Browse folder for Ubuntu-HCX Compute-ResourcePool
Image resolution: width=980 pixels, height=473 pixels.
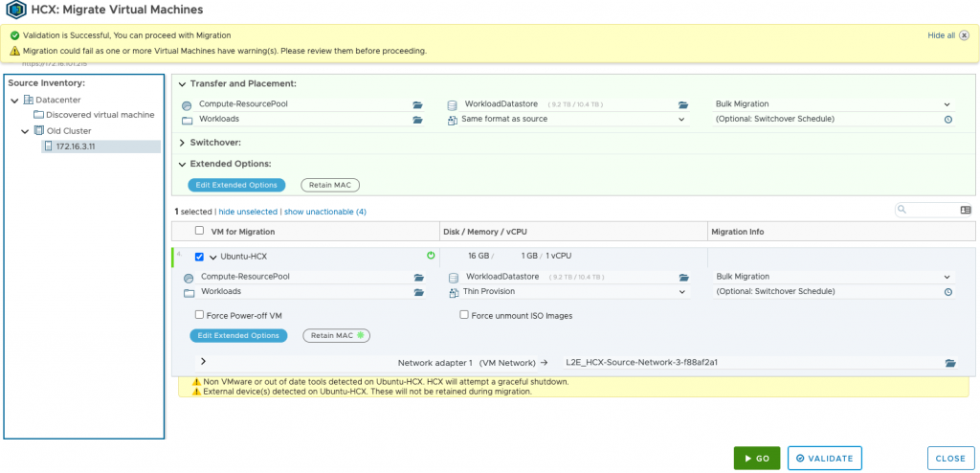(x=419, y=277)
